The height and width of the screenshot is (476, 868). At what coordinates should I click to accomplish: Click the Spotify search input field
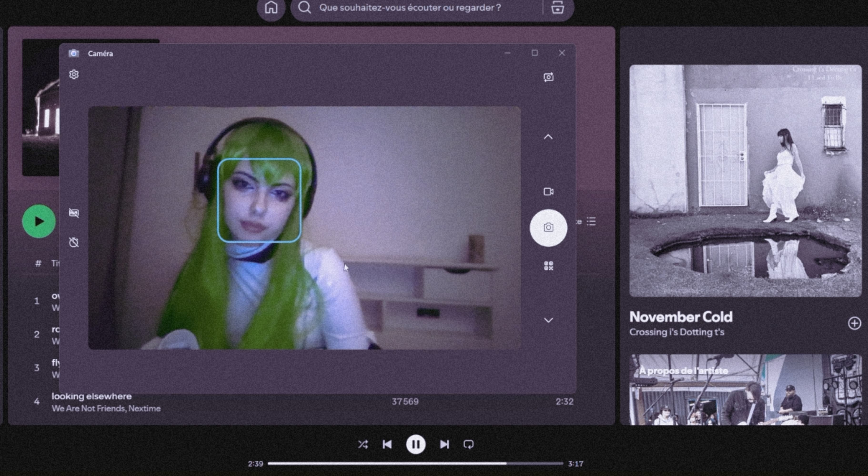tap(410, 8)
